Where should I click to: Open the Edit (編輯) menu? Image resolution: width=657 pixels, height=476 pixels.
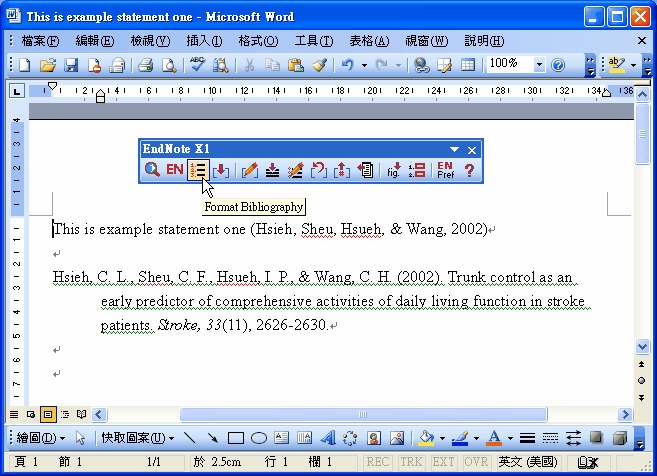click(x=95, y=41)
